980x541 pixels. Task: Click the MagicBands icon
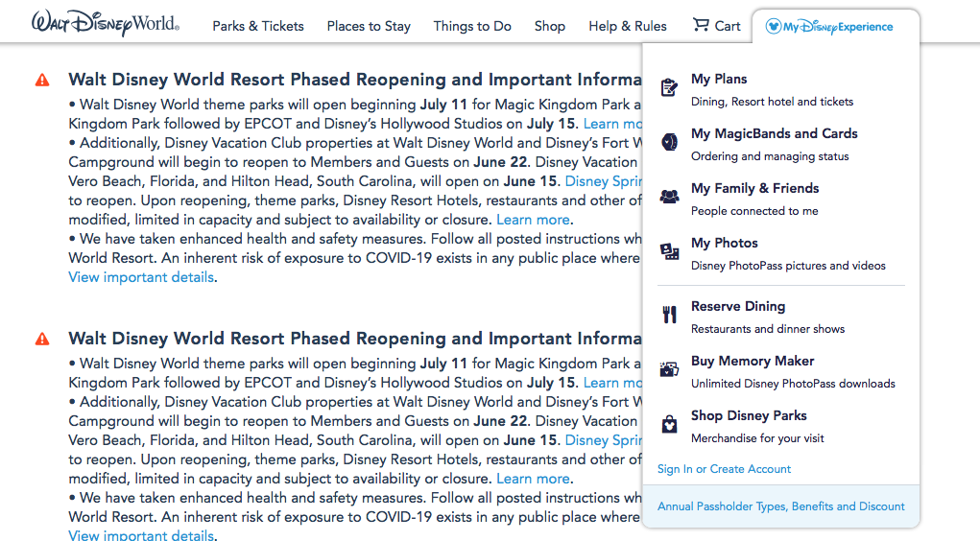[x=669, y=142]
